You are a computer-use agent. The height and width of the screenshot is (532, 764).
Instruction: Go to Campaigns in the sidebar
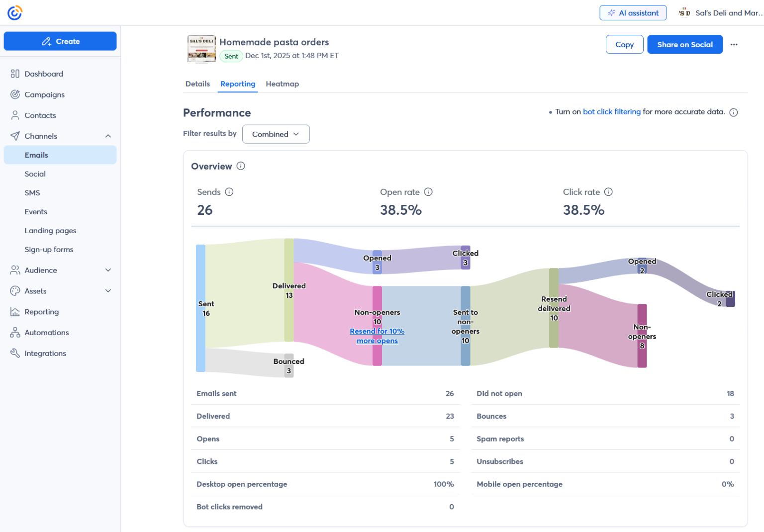44,94
